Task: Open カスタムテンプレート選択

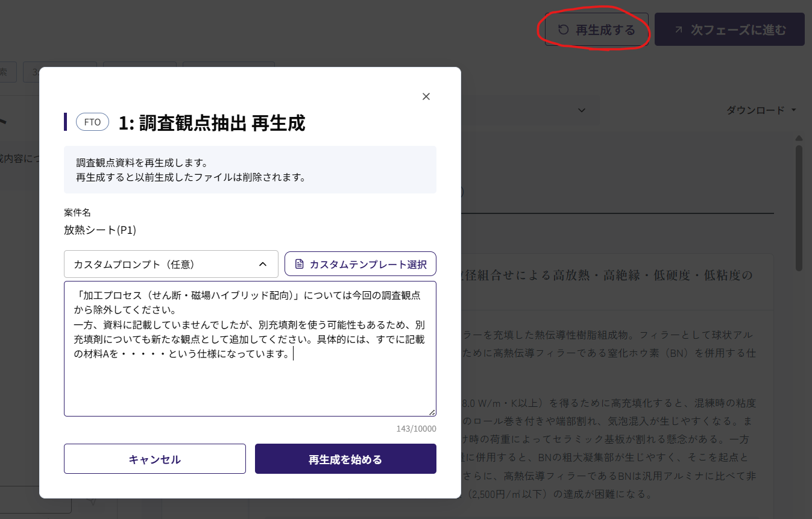Action: pos(360,264)
